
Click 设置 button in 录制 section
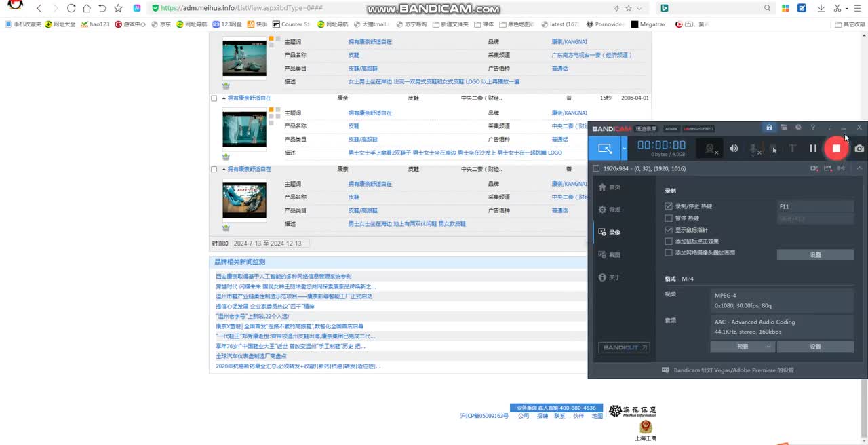pos(815,255)
